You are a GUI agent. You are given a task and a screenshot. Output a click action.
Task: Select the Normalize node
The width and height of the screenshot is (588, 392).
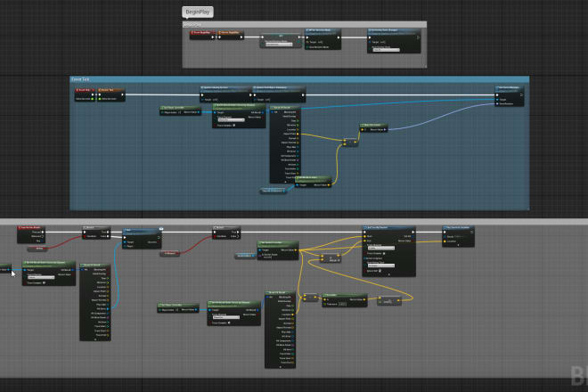tap(345, 300)
